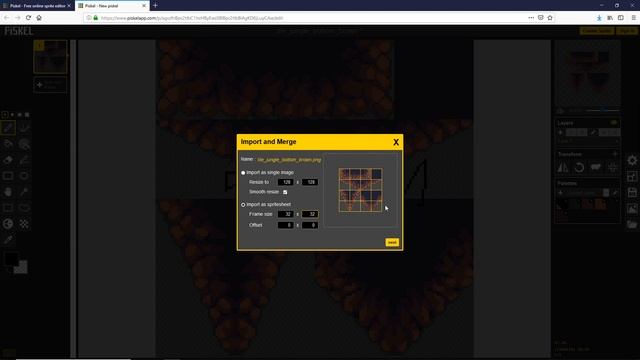Viewport: 640px width, 360px height.
Task: Select the Lighten tool
Action: pyautogui.click(x=9, y=224)
